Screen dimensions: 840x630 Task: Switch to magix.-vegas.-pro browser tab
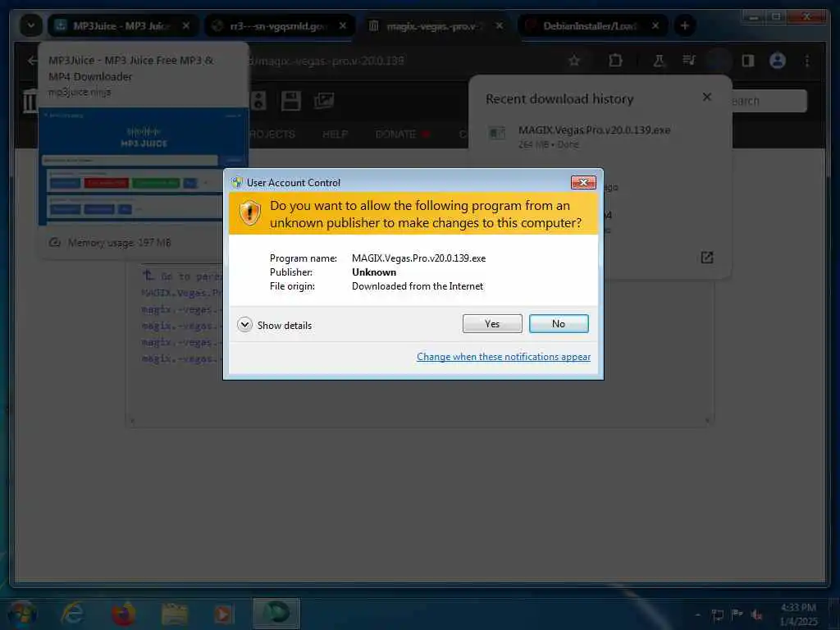[436, 25]
